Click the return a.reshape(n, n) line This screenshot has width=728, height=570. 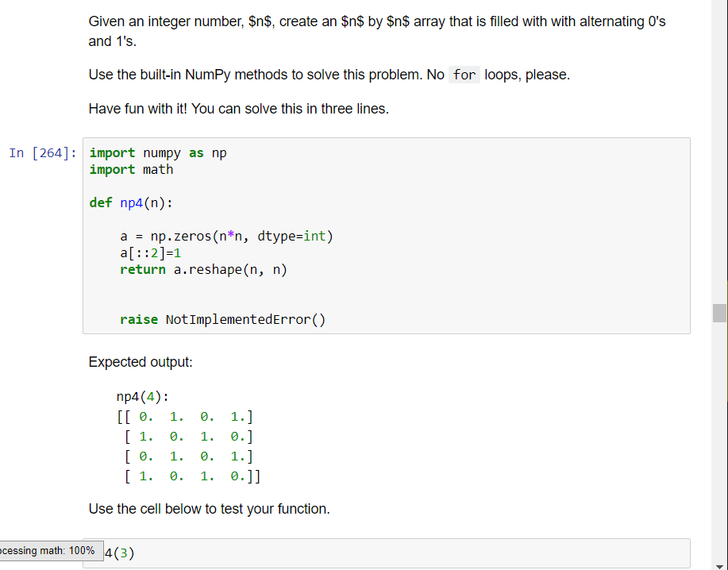click(x=201, y=269)
